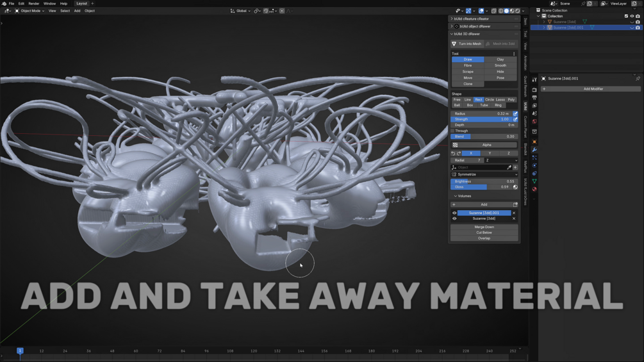This screenshot has height=362, width=644.
Task: Click the Merge Down button
Action: (x=484, y=227)
